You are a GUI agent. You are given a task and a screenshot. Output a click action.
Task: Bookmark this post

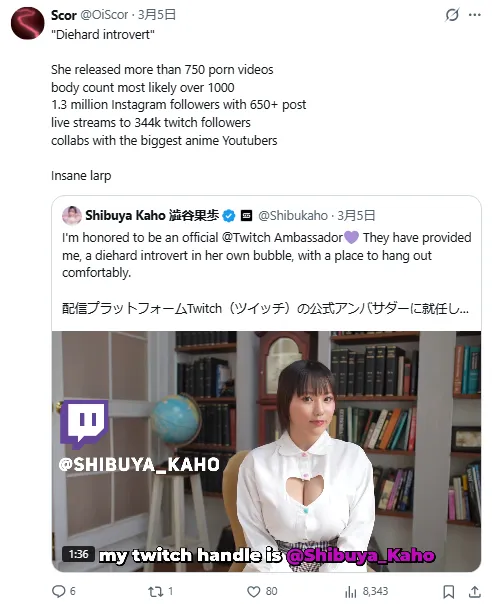(x=448, y=591)
